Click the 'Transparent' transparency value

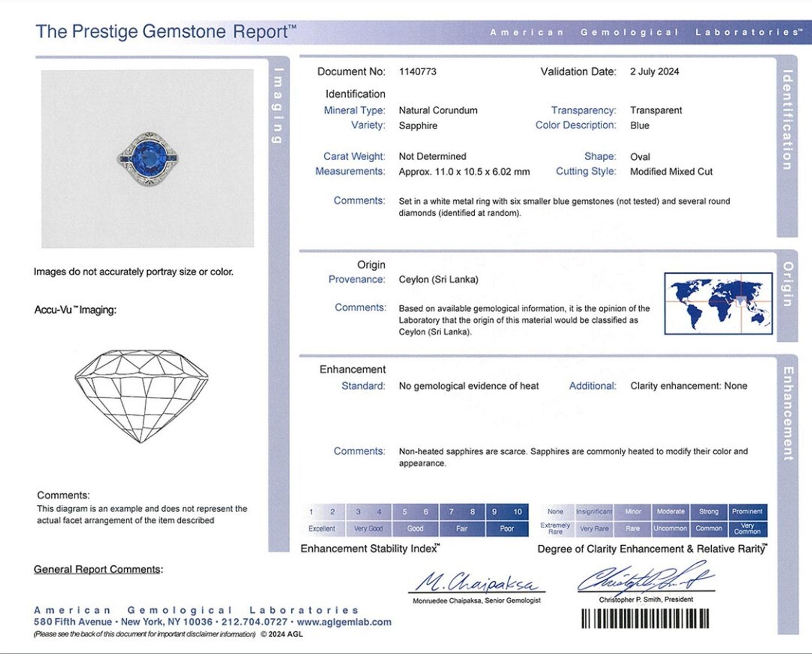[656, 110]
